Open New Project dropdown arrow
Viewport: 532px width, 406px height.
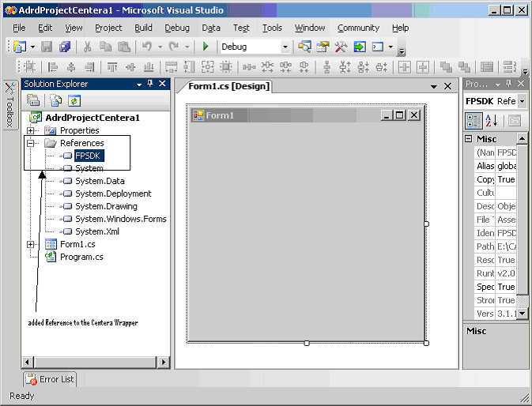point(32,47)
